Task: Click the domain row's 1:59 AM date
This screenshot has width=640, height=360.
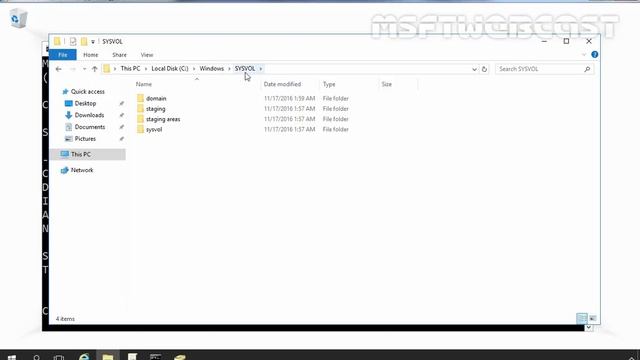Action: click(289, 98)
